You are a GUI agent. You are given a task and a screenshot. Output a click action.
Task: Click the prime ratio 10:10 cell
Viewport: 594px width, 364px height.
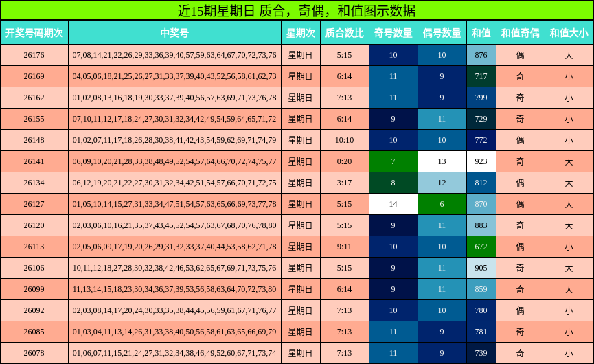pos(344,140)
